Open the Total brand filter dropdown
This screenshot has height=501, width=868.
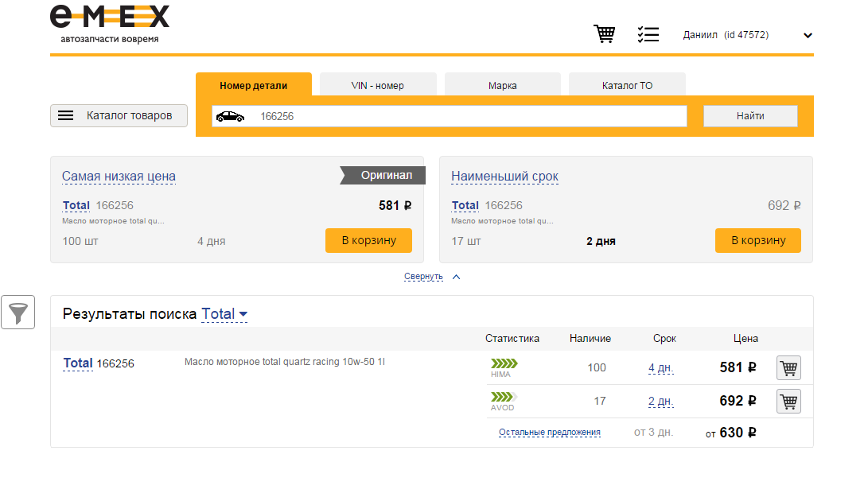(224, 314)
